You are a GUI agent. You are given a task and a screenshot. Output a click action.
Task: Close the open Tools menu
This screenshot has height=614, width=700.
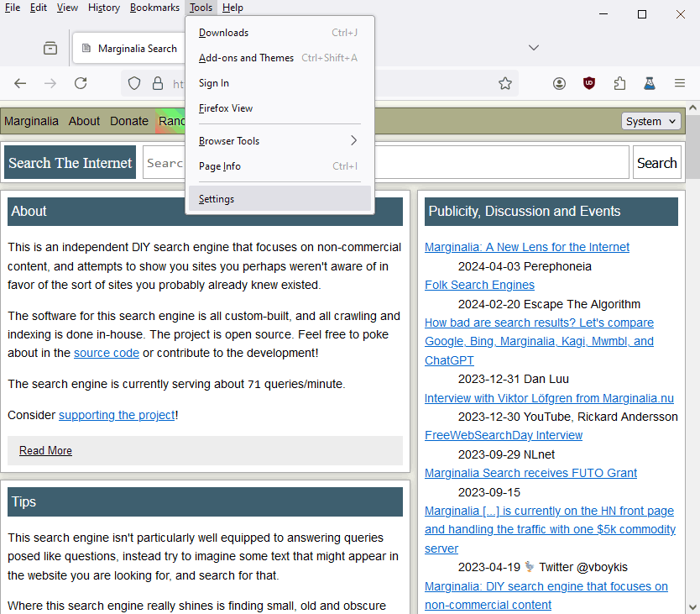(x=201, y=8)
